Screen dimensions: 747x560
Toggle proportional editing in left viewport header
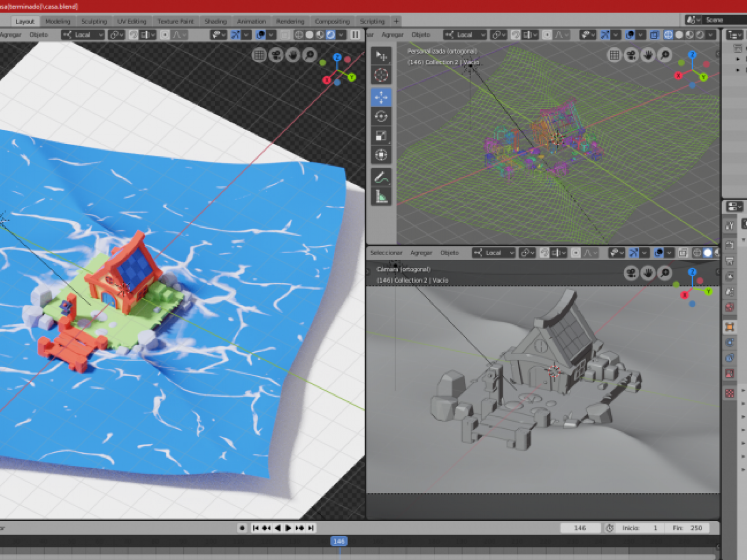click(x=165, y=35)
